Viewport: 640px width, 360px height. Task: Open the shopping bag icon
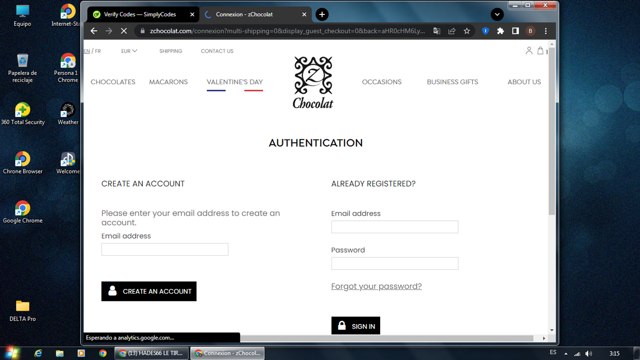click(x=540, y=51)
